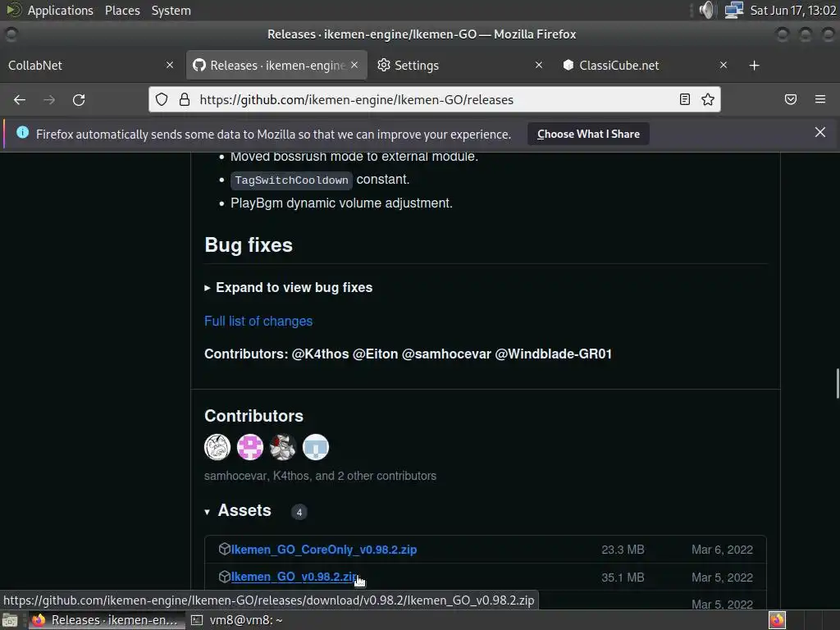Click the URL address bar field
840x630 pixels.
(x=434, y=99)
